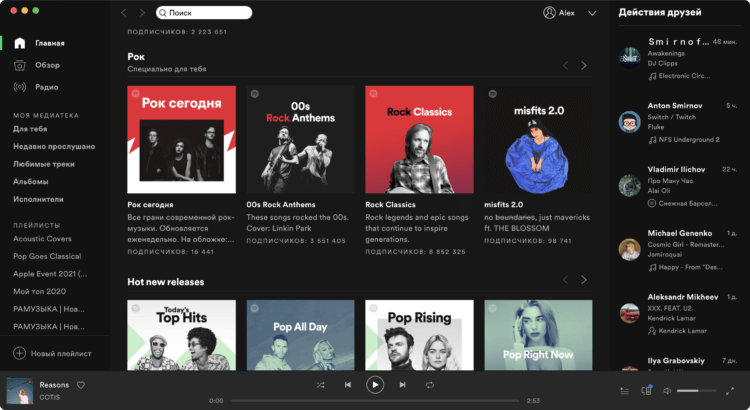The height and width of the screenshot is (410, 750).
Task: Click the song progress bar
Action: tap(375, 400)
